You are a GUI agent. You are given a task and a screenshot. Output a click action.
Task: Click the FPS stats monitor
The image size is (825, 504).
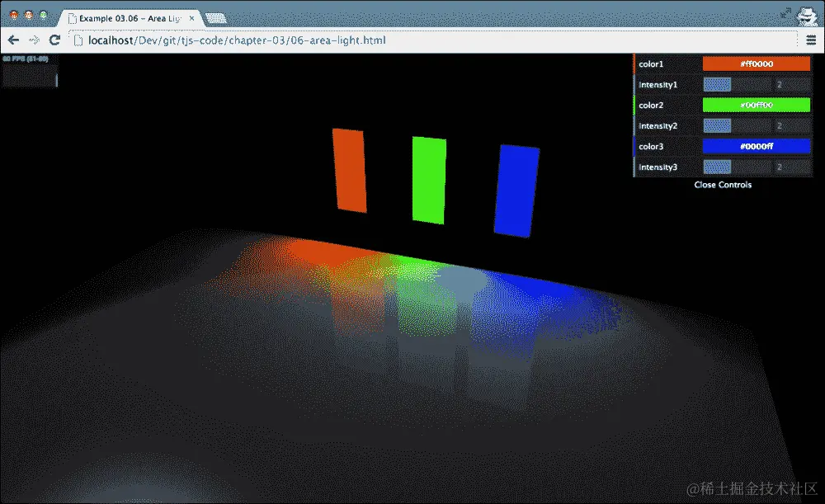pyautogui.click(x=30, y=70)
